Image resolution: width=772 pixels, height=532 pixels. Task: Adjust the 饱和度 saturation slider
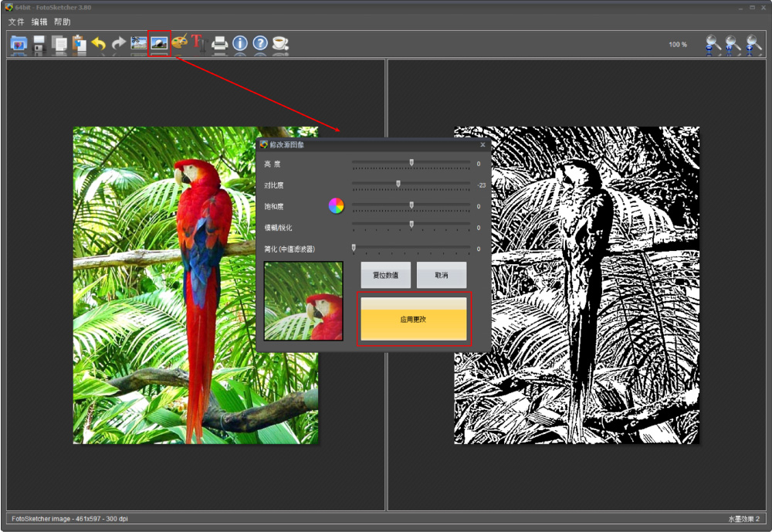[411, 206]
